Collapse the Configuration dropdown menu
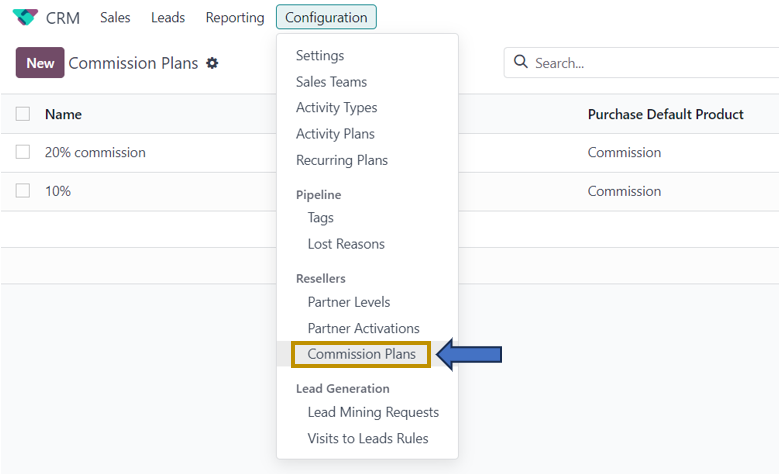The image size is (779, 474). [x=326, y=18]
